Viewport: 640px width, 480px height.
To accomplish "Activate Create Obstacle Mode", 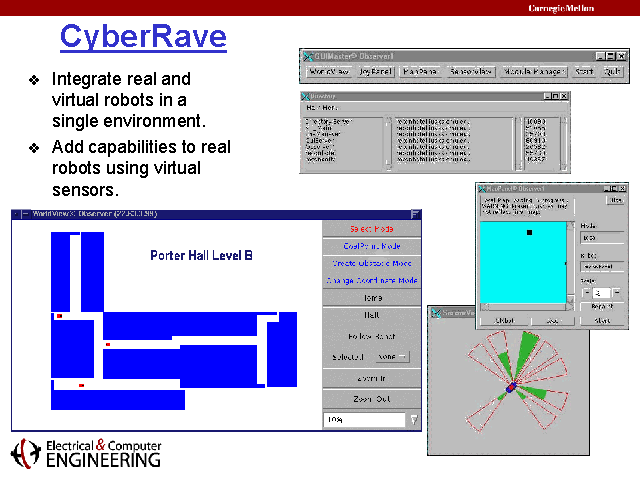I will (371, 263).
